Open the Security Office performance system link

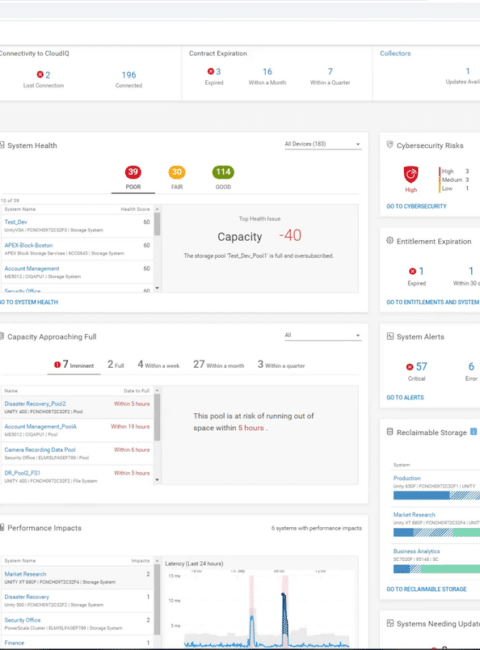pos(22,620)
